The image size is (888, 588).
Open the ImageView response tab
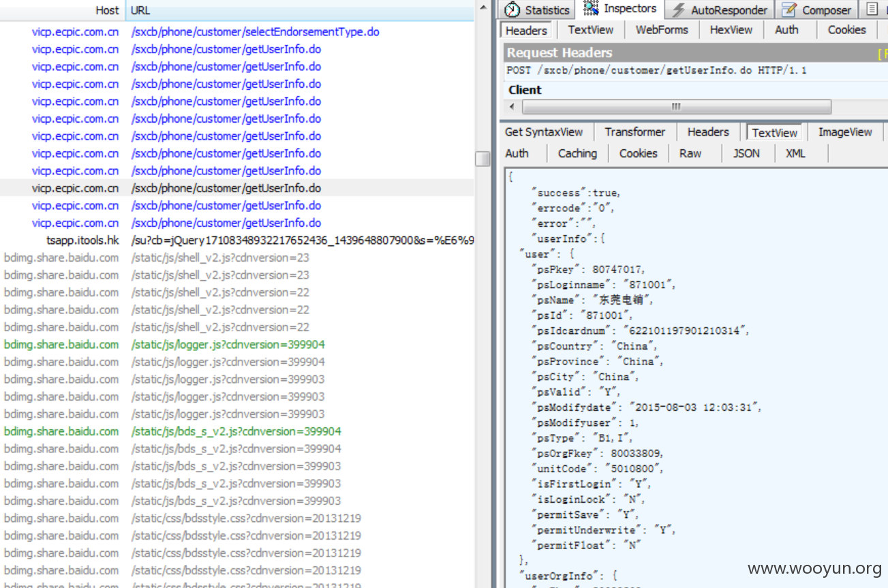(845, 132)
